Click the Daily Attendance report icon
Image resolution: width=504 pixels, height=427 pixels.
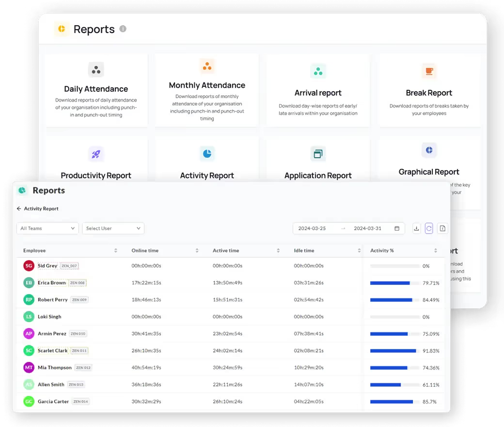point(96,69)
